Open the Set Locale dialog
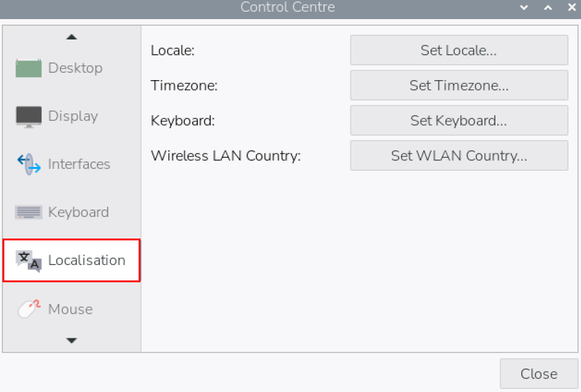This screenshot has width=581, height=392. pos(458,51)
